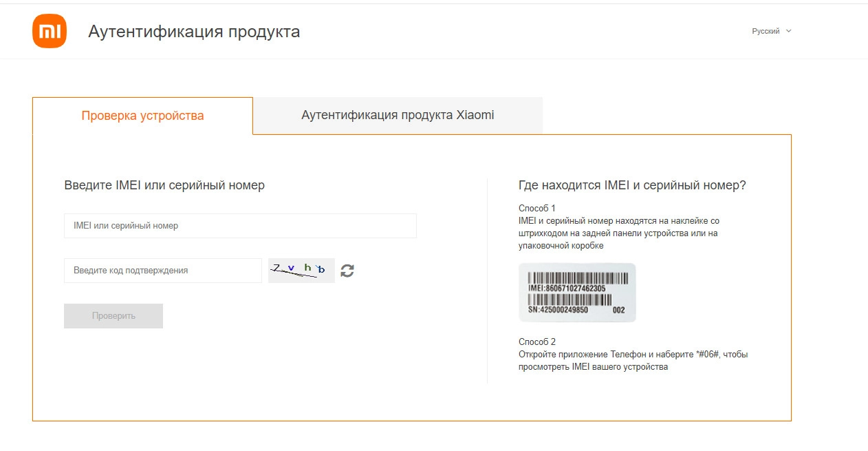Click the barcode sticker example image
The image size is (868, 451).
[577, 293]
